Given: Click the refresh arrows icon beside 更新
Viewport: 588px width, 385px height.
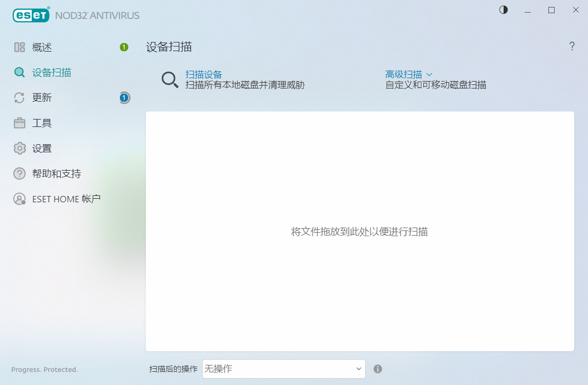Looking at the screenshot, I should point(19,98).
